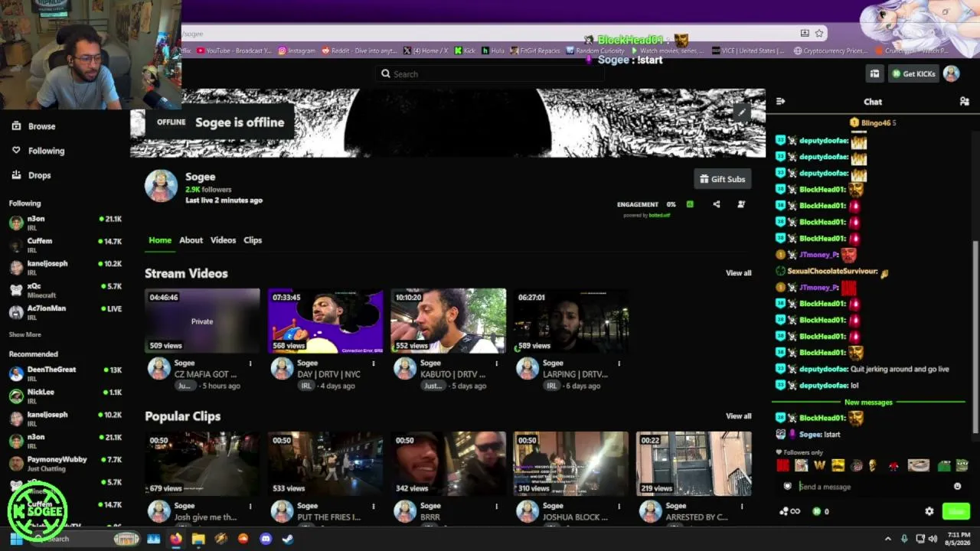The width and height of the screenshot is (980, 551).
Task: Launch Discord from the taskbar
Action: tap(266, 539)
